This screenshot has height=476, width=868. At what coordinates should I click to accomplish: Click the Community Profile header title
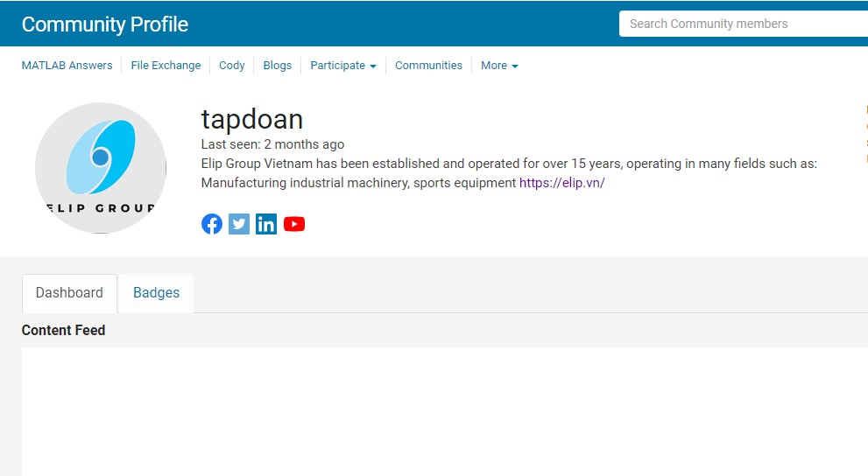(x=105, y=24)
